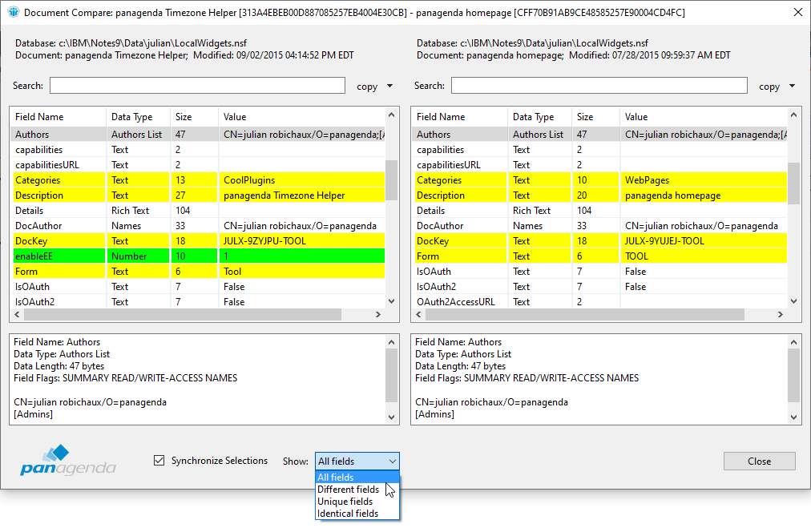Select WebPages value in right Categories row
This screenshot has height=532, width=811.
tap(647, 180)
